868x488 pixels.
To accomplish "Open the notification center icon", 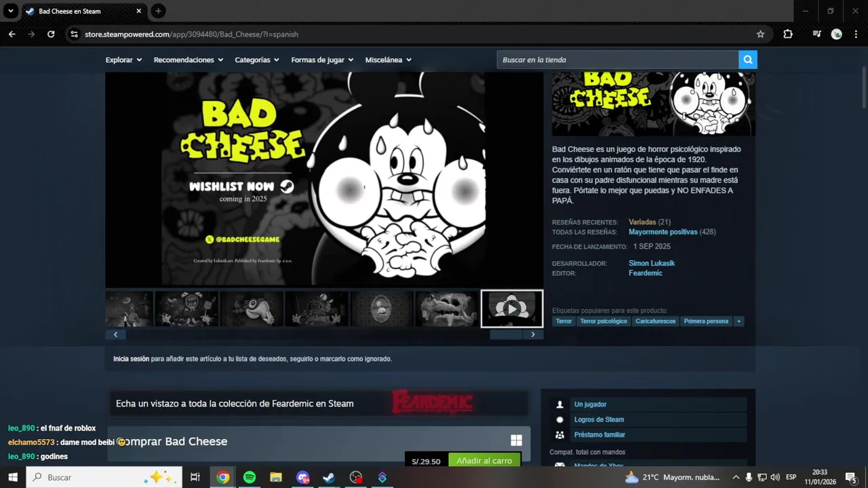I will (851, 477).
